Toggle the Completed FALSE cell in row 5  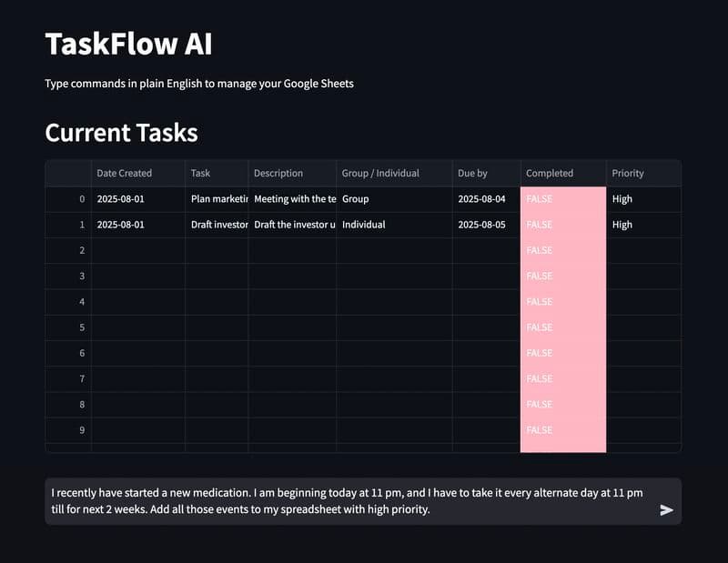coord(562,327)
